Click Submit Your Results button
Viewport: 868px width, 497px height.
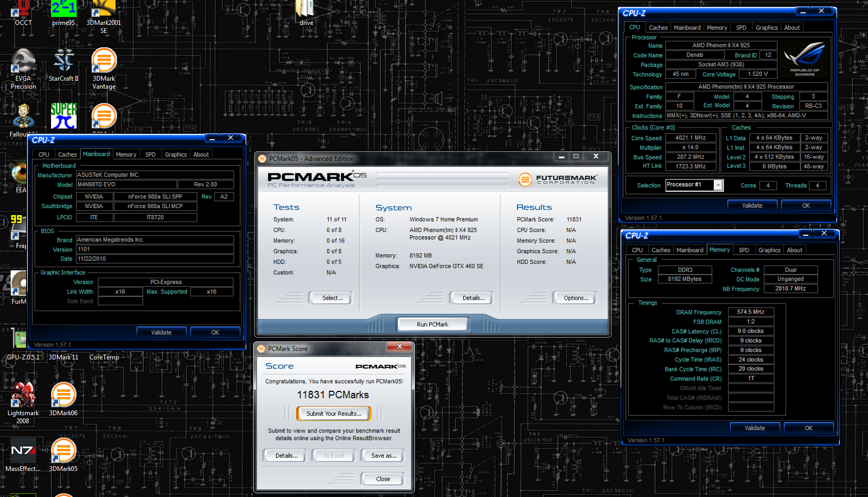[x=334, y=414]
